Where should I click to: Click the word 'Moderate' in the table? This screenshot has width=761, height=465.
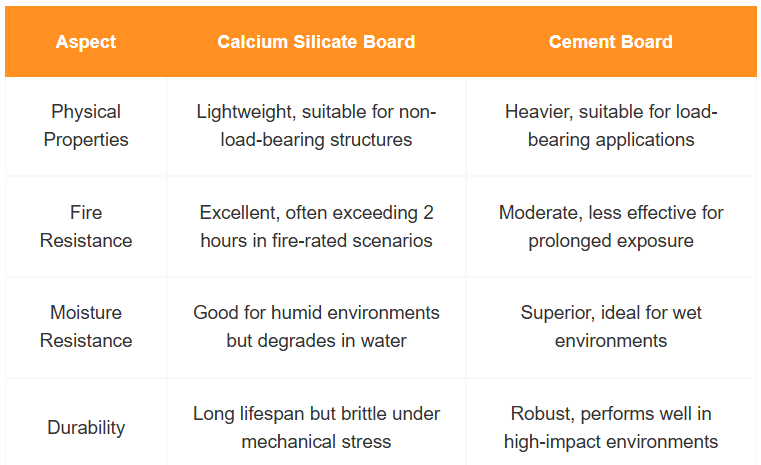pos(538,212)
